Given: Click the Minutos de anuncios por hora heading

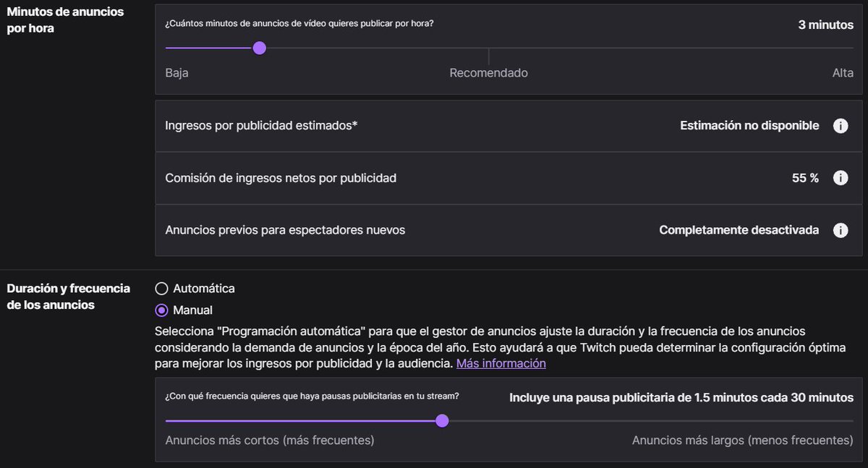Looking at the screenshot, I should click(65, 20).
